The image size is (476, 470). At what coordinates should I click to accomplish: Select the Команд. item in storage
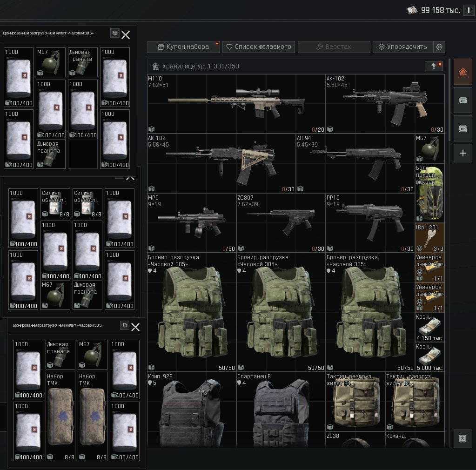[415, 440]
